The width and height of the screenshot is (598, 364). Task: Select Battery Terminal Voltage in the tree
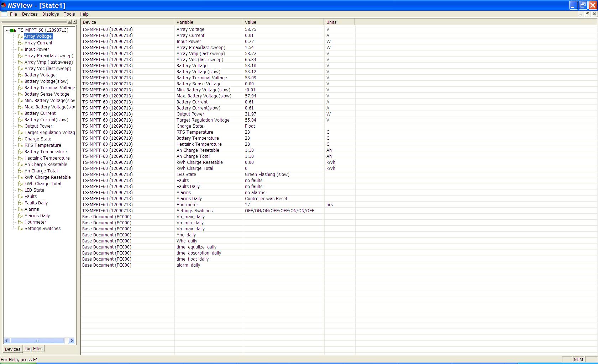click(50, 88)
